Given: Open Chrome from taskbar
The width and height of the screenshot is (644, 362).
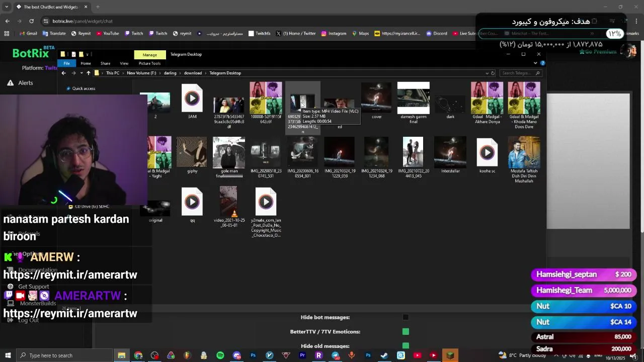Looking at the screenshot, I should (x=138, y=355).
